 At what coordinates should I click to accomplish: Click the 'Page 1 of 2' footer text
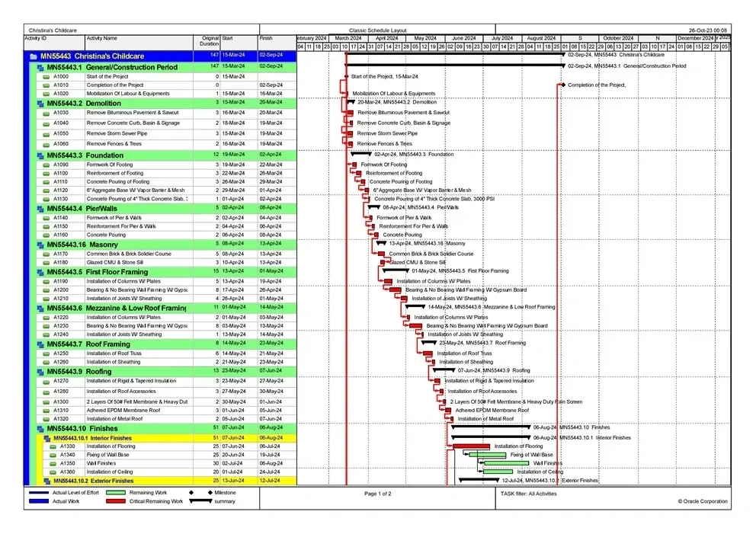point(377,494)
